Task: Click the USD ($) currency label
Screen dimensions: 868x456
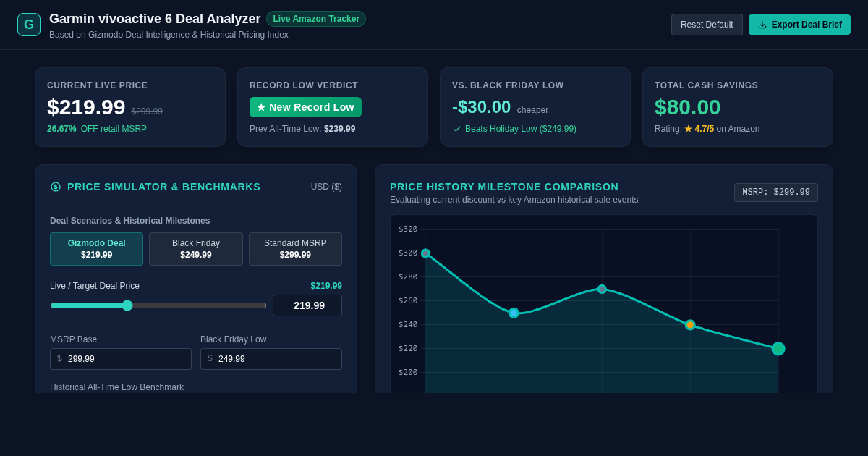Action: [326, 187]
